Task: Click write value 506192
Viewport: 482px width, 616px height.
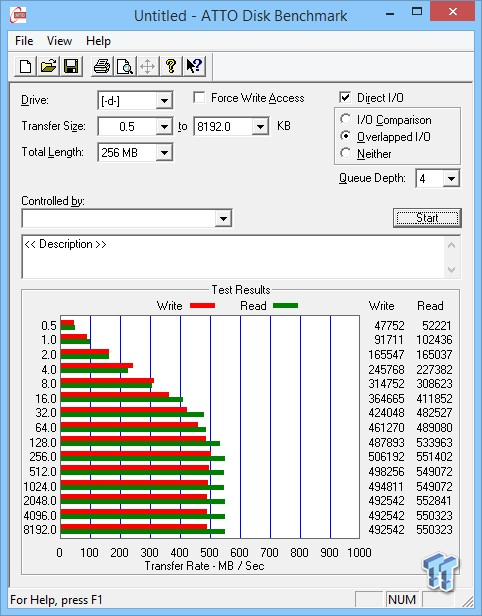Action: pyautogui.click(x=386, y=457)
